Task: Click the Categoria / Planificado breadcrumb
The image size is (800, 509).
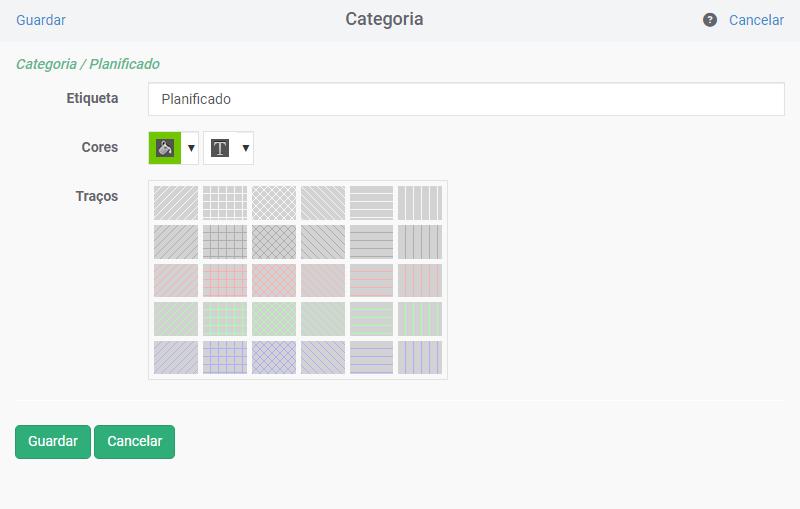Action: tap(88, 64)
